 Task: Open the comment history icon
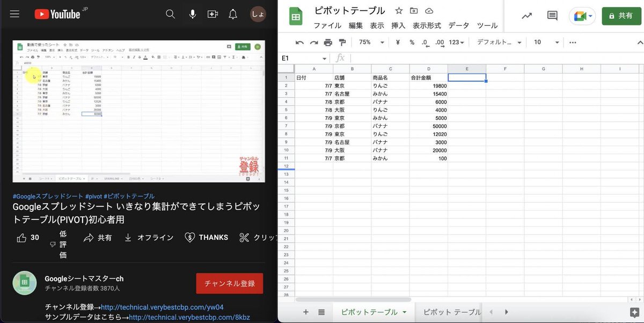tap(552, 16)
